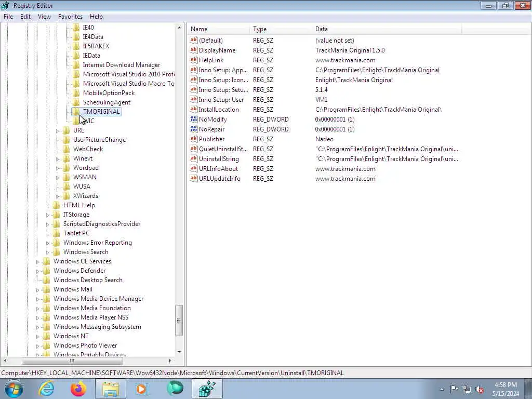Viewport: 532px width, 399px height.
Task: Open the Help menu
Action: [96, 17]
